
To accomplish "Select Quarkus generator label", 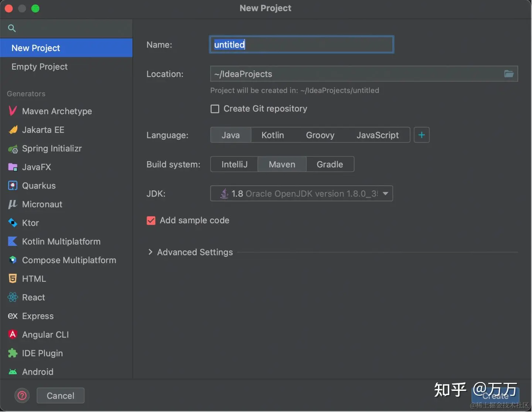I will coord(39,185).
